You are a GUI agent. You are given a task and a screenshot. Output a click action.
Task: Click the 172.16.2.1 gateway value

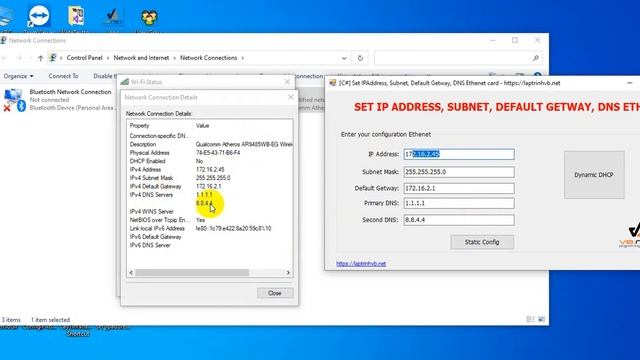(209, 186)
